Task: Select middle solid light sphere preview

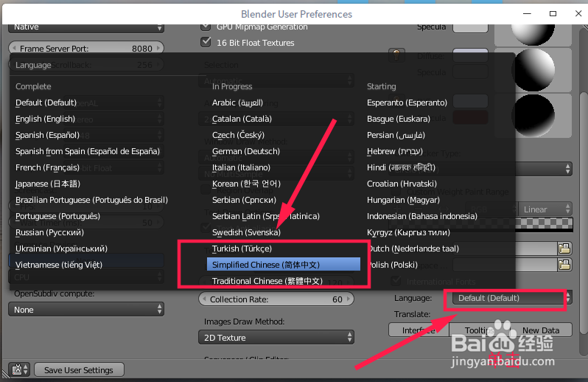Action: coord(533,69)
